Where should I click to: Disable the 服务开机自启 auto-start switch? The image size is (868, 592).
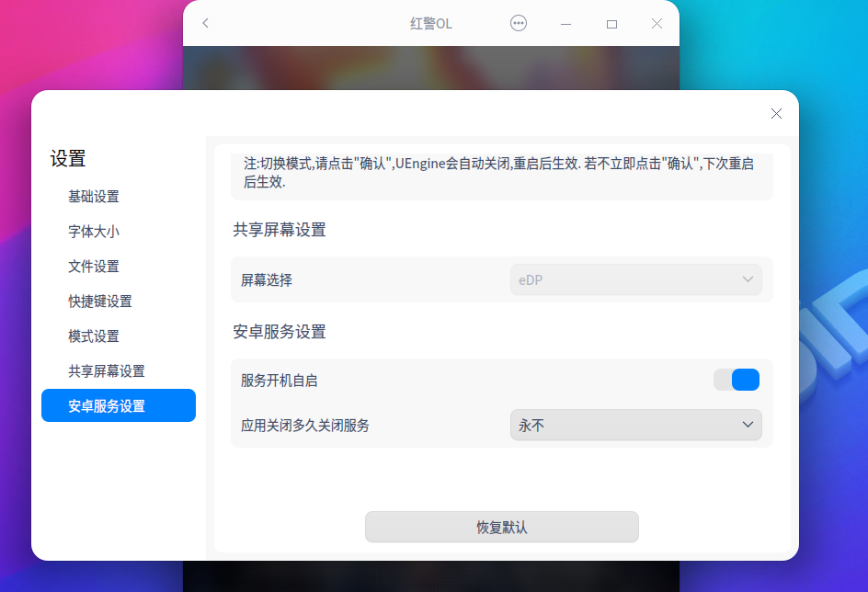coord(737,379)
